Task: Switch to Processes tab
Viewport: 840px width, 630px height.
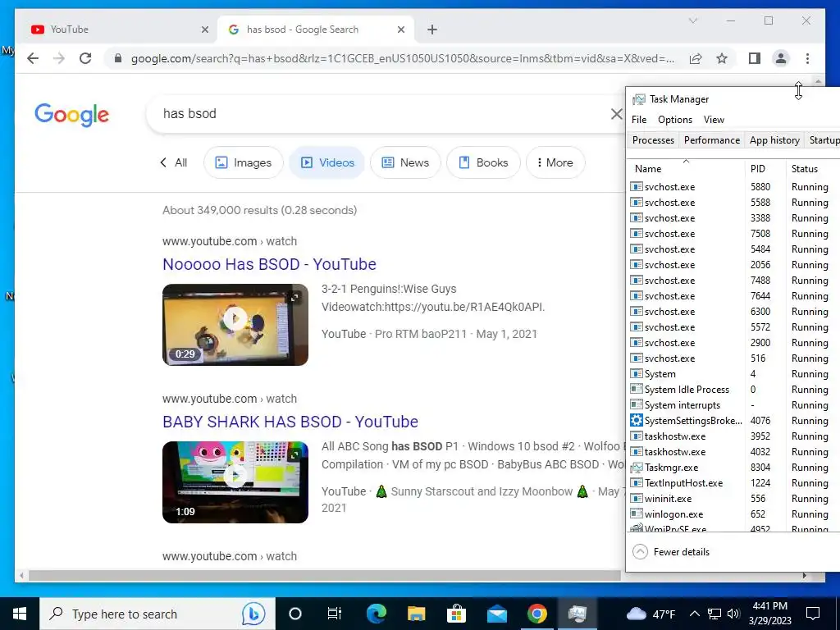Action: coord(653,139)
